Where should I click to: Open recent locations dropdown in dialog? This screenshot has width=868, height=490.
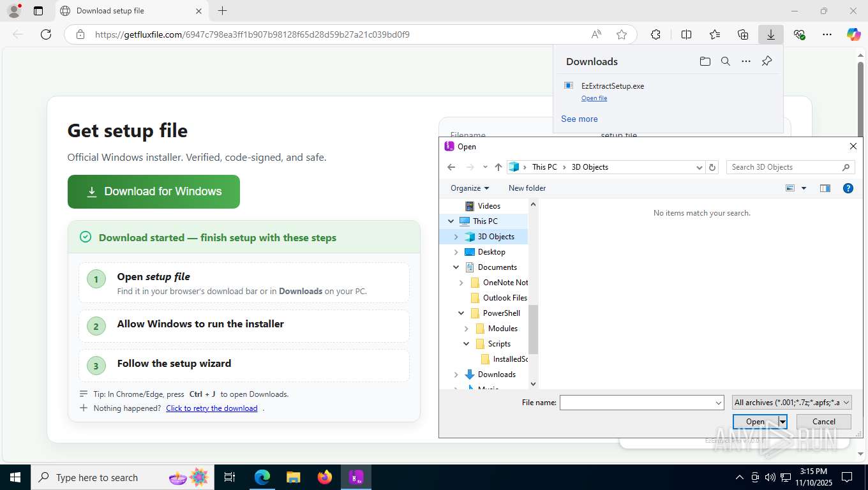pos(485,167)
